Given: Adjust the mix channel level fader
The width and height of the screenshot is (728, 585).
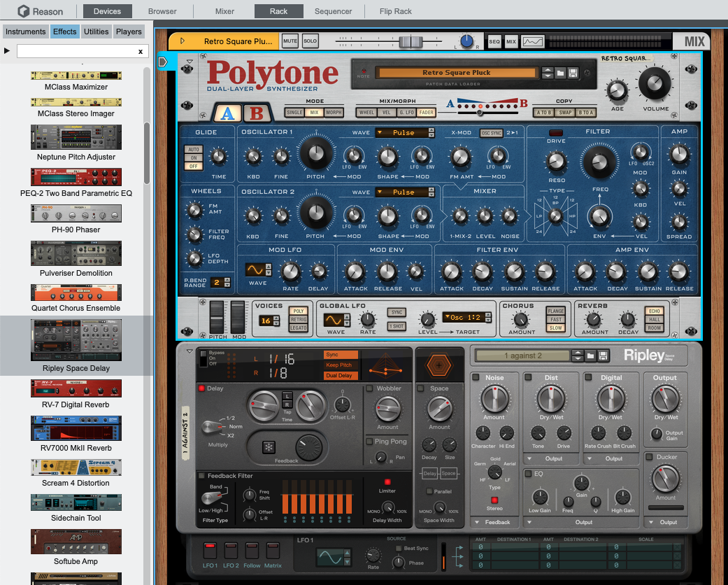Looking at the screenshot, I should 411,42.
